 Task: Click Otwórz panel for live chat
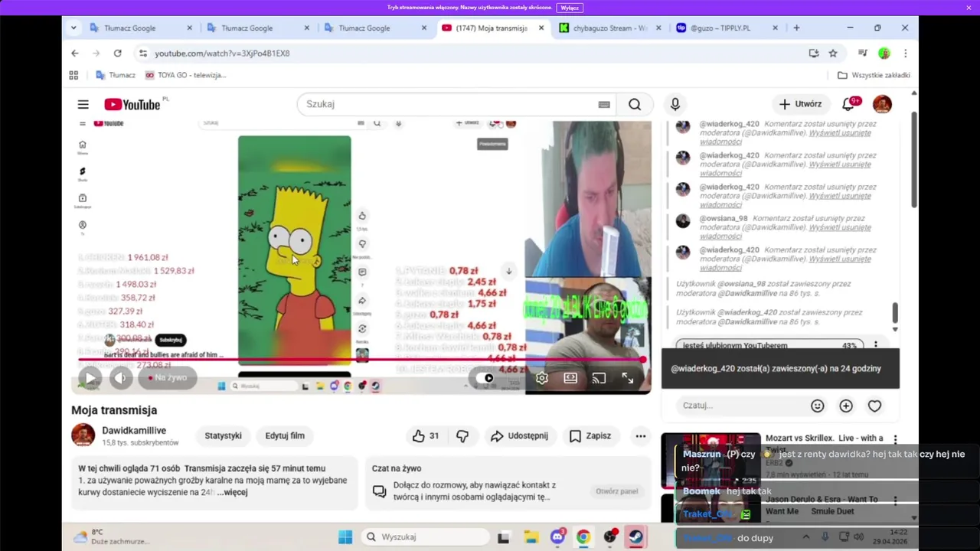click(x=616, y=491)
